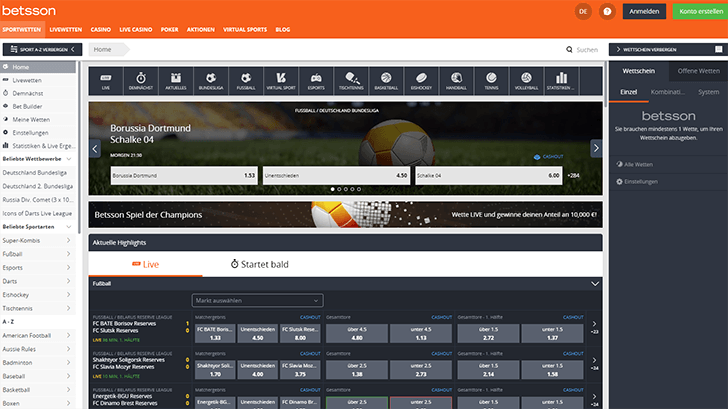Image resolution: width=728 pixels, height=409 pixels.
Task: Click the search magnifier icon
Action: [569, 50]
